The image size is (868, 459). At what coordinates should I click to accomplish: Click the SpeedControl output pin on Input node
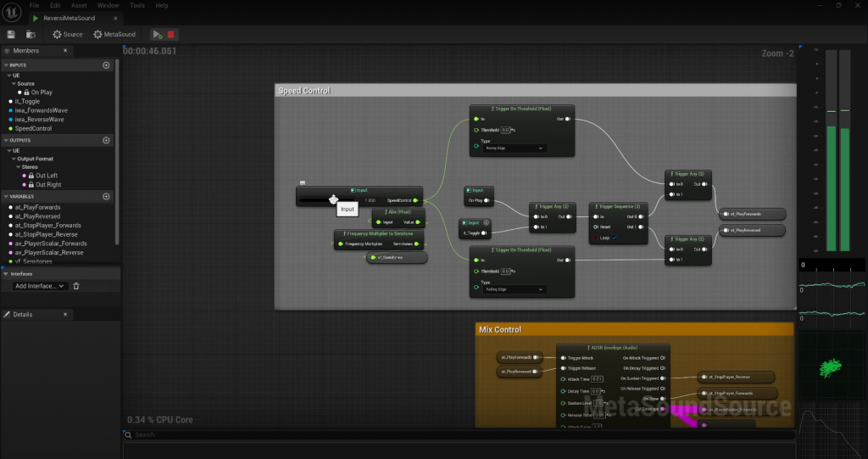pyautogui.click(x=415, y=201)
